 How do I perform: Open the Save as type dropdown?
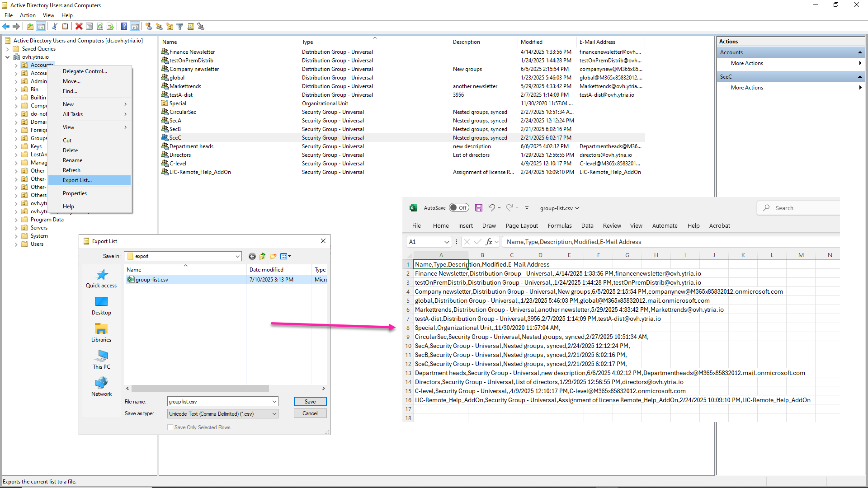(x=274, y=413)
